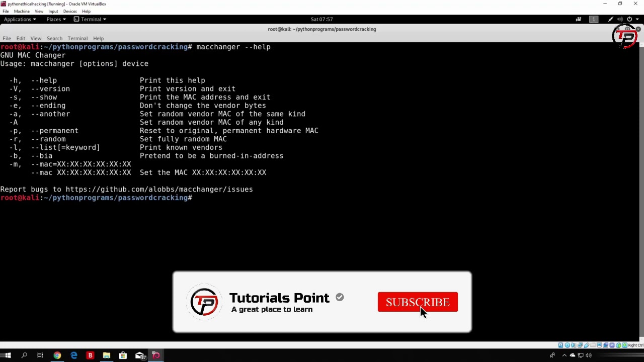Click the VirtualBox USB status icon

(x=587, y=345)
